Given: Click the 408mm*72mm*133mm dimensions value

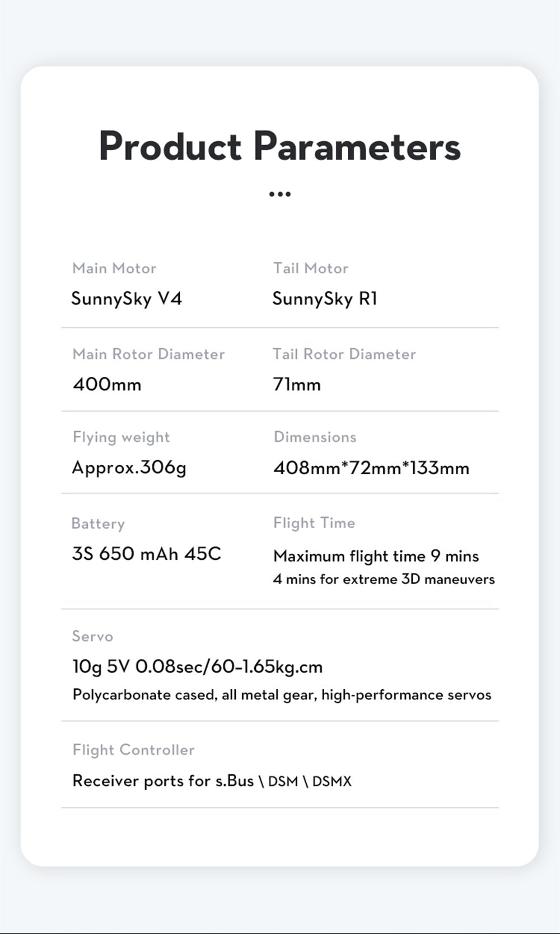Looking at the screenshot, I should click(x=371, y=468).
